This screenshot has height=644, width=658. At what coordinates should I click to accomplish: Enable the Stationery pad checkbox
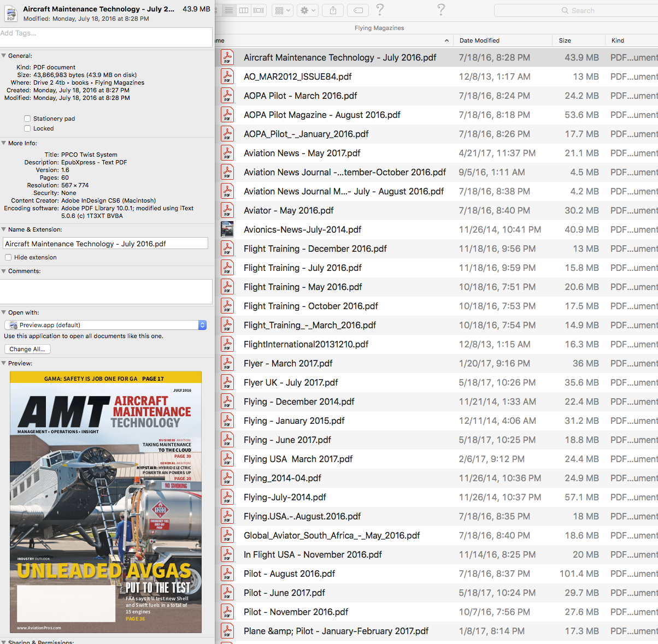coord(27,119)
